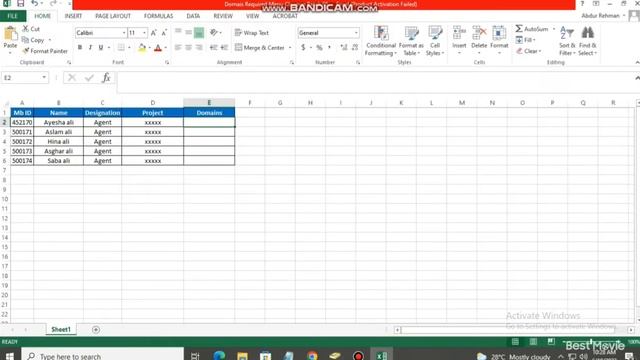The width and height of the screenshot is (640, 360).
Task: Switch to Page Layout view in status bar
Action: click(533, 342)
